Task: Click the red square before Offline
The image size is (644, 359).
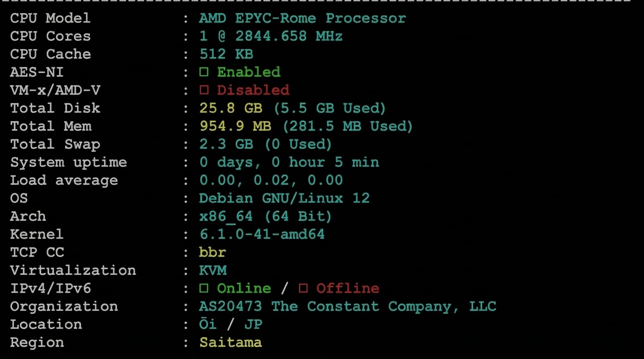Action: 303,288
